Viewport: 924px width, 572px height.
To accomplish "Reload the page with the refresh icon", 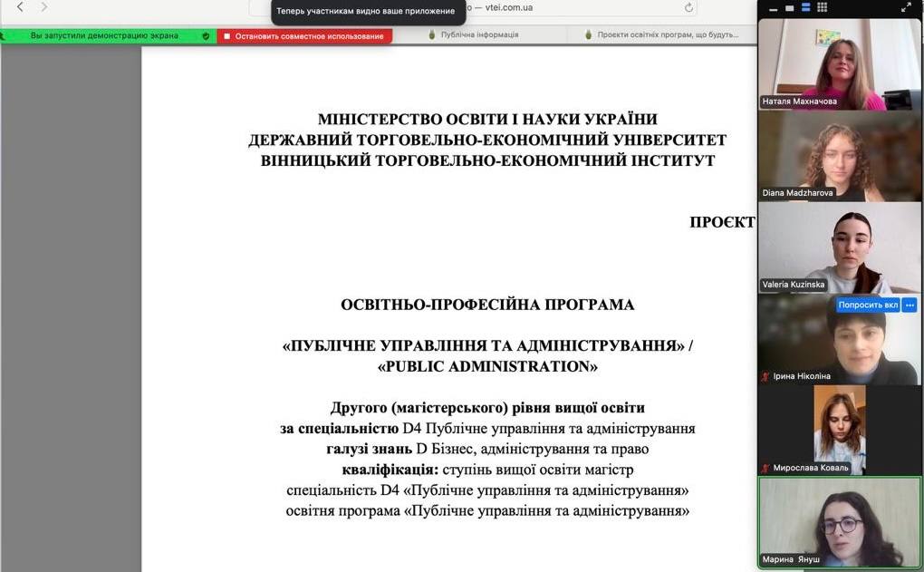I will click(688, 7).
